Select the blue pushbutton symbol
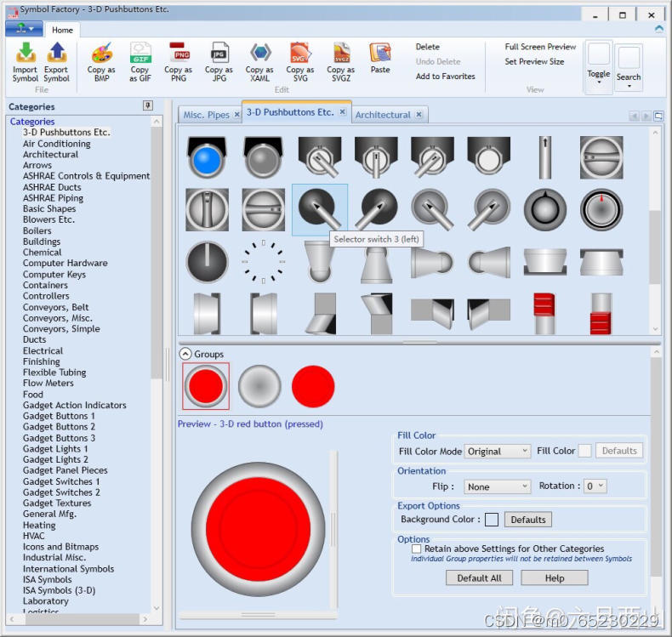This screenshot has width=672, height=637. (x=207, y=157)
